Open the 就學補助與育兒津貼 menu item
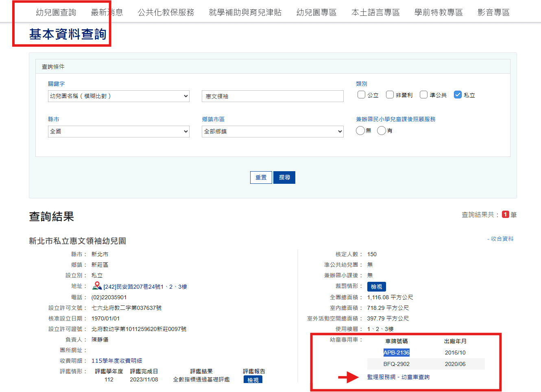Screen dimensions: 541x392 pyautogui.click(x=245, y=12)
